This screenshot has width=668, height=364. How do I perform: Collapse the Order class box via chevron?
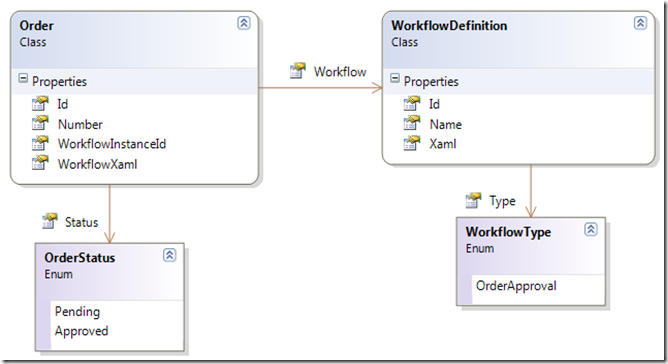[244, 23]
